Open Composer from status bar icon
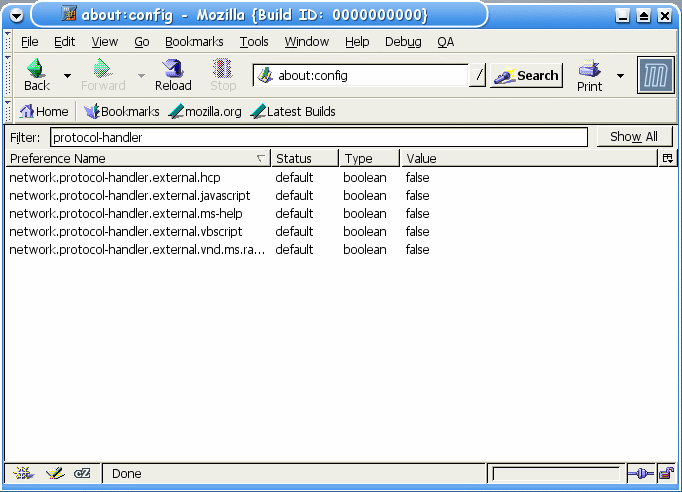Screen dimensions: 682x492 tap(55, 473)
